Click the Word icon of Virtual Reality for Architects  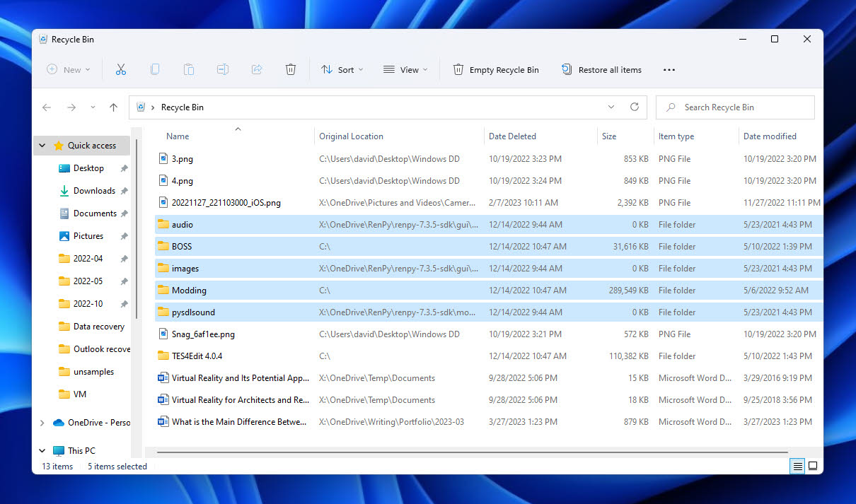[x=163, y=400]
